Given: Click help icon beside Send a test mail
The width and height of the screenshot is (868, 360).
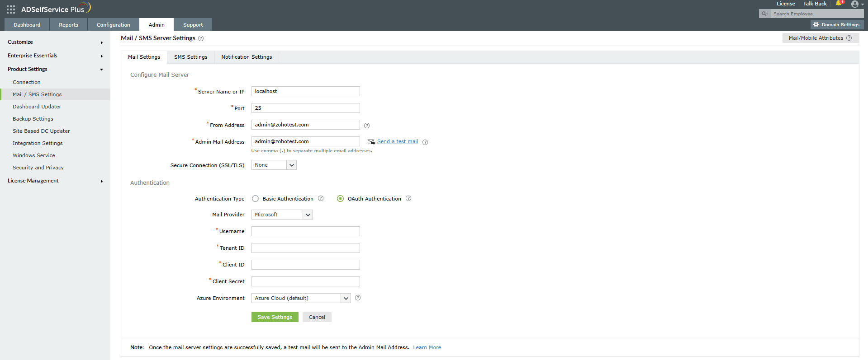Looking at the screenshot, I should point(425,142).
